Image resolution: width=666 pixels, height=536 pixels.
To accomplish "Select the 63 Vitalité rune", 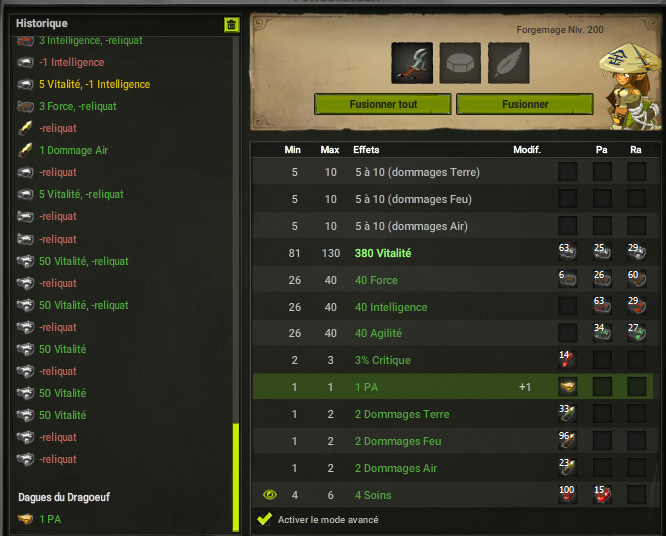I will [567, 252].
